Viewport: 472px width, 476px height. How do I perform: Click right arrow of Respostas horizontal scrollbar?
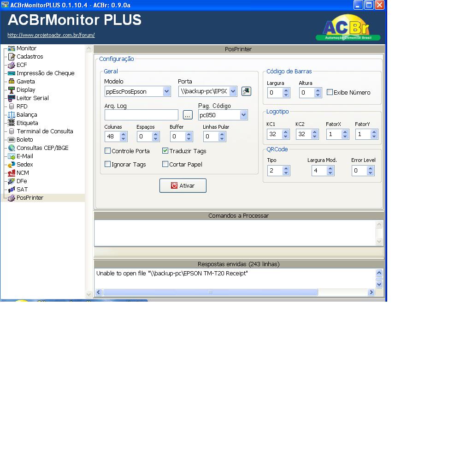[x=372, y=292]
